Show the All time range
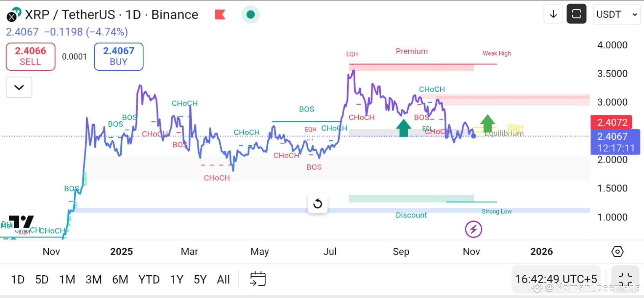Image resolution: width=644 pixels, height=298 pixels. [223, 279]
